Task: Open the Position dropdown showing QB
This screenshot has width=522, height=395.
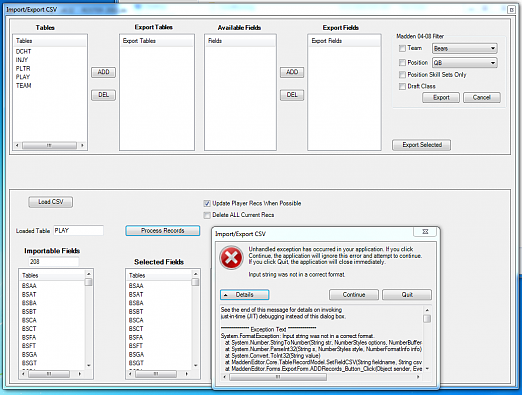Action: click(465, 63)
